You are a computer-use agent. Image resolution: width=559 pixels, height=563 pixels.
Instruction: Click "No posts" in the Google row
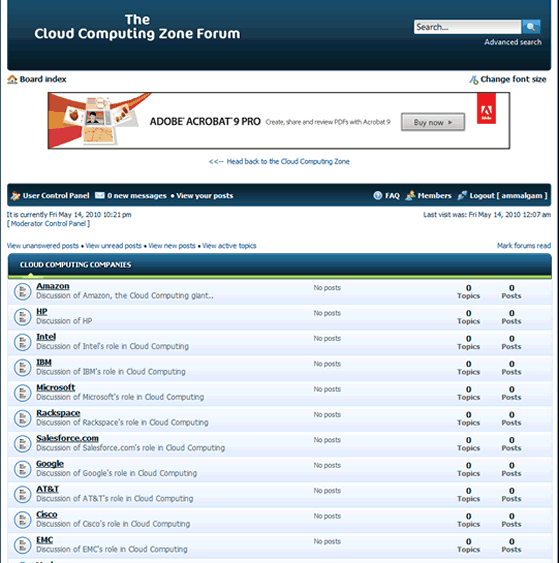327,465
